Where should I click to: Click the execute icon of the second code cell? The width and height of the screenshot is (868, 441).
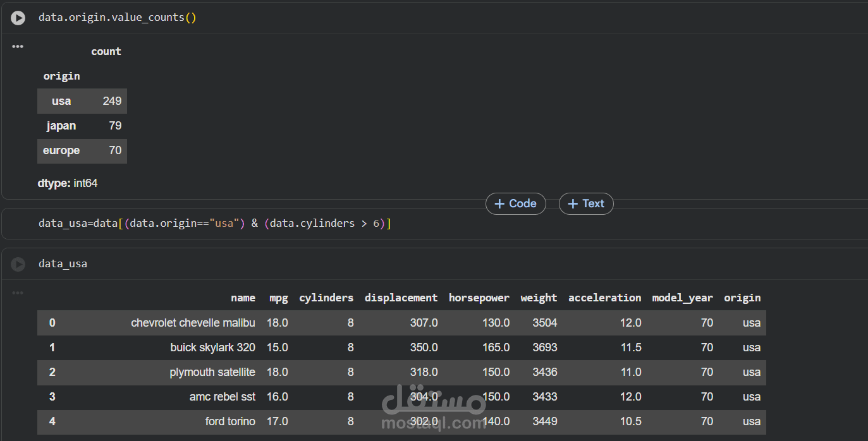(x=18, y=263)
